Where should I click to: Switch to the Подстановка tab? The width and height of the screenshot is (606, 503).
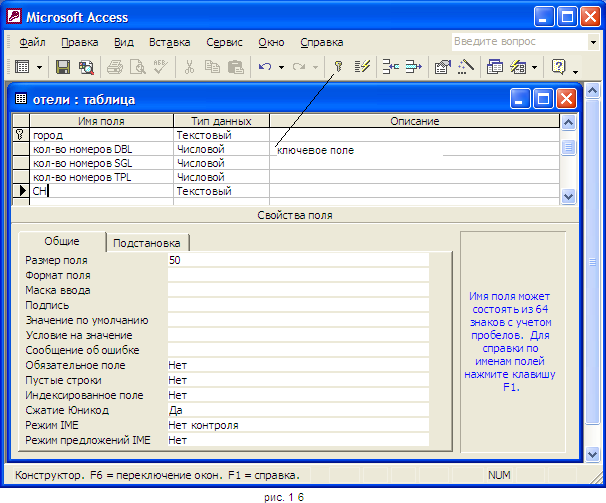point(147,243)
